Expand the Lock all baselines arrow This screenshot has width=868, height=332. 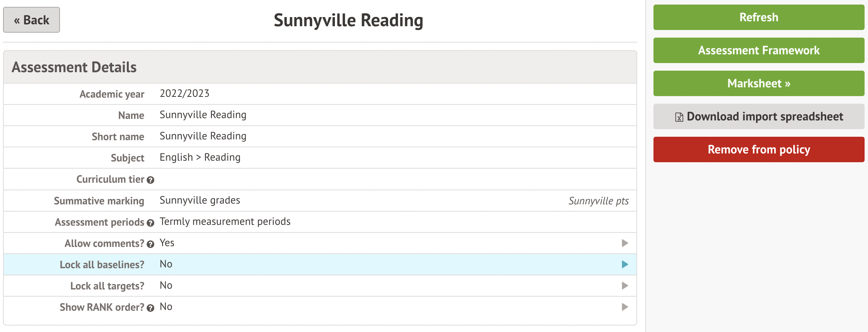pos(625,264)
